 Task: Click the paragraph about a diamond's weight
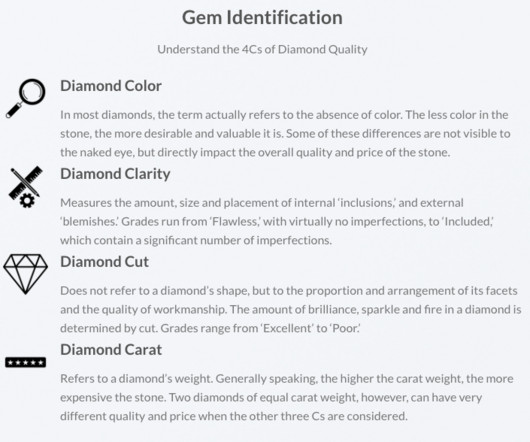click(287, 397)
